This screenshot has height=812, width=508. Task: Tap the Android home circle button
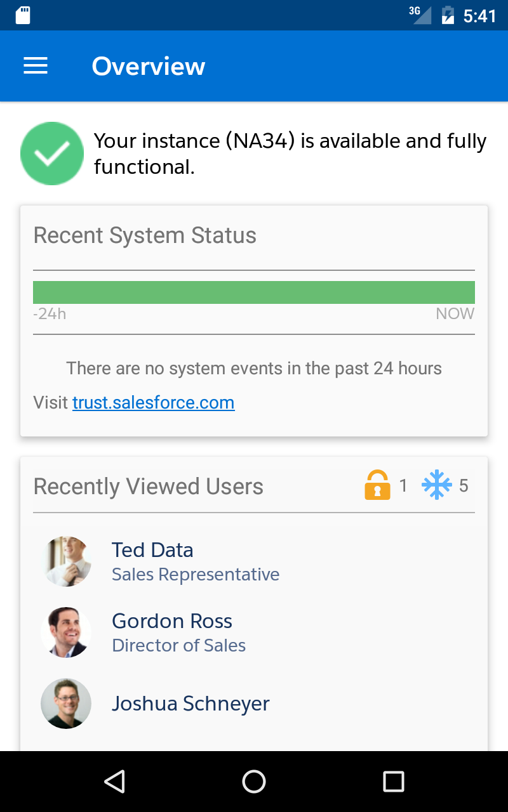pos(254,782)
